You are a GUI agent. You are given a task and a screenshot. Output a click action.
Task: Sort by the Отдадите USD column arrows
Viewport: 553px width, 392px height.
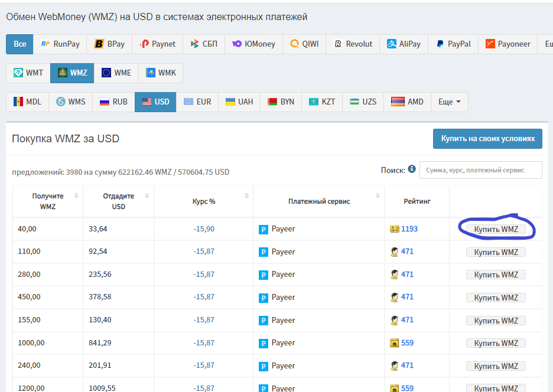click(x=147, y=195)
